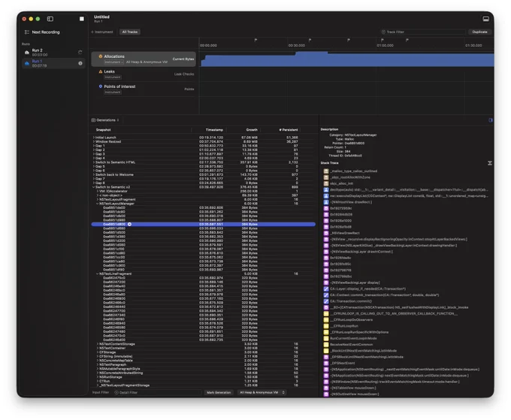The image size is (511, 420).
Task: Click the focus arrow on selected address row
Action: [129, 224]
